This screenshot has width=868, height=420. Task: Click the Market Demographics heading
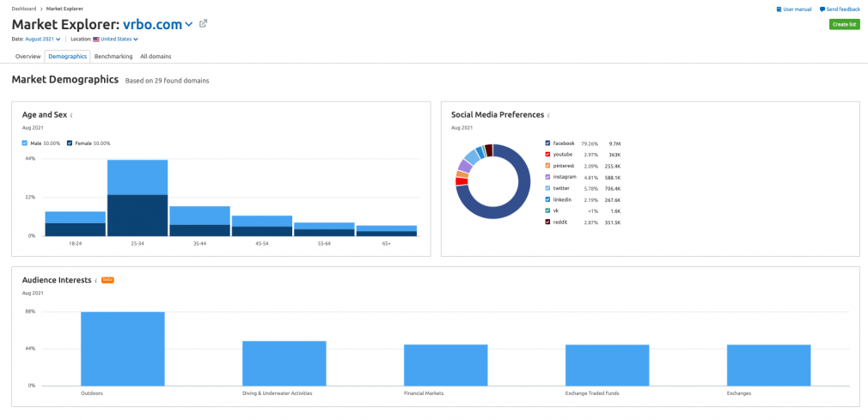[65, 80]
